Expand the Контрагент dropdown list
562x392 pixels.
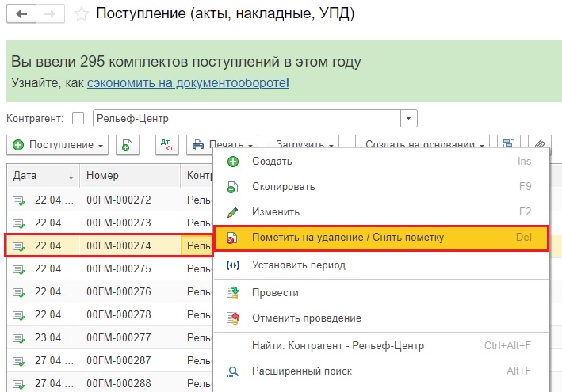click(x=408, y=119)
